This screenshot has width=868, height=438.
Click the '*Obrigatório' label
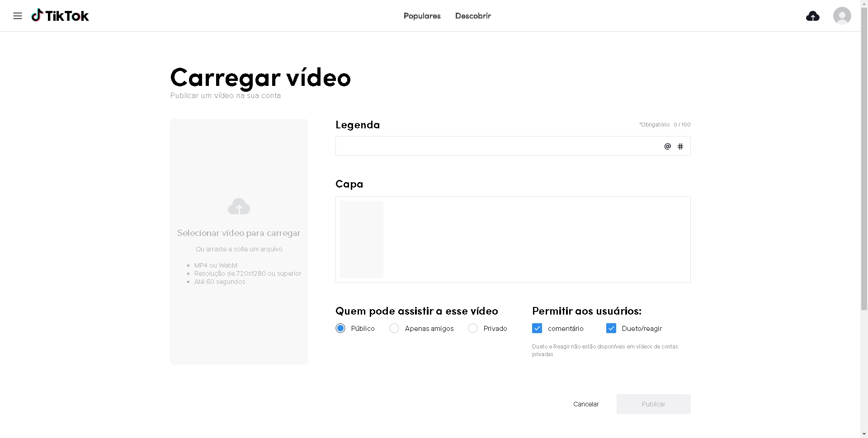tap(654, 124)
